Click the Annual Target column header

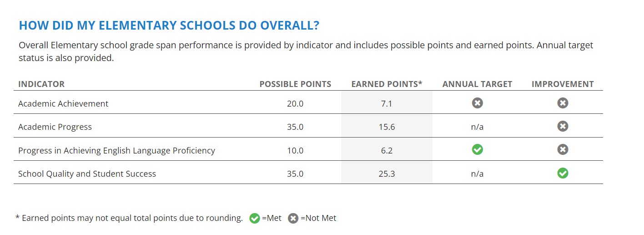pyautogui.click(x=477, y=84)
